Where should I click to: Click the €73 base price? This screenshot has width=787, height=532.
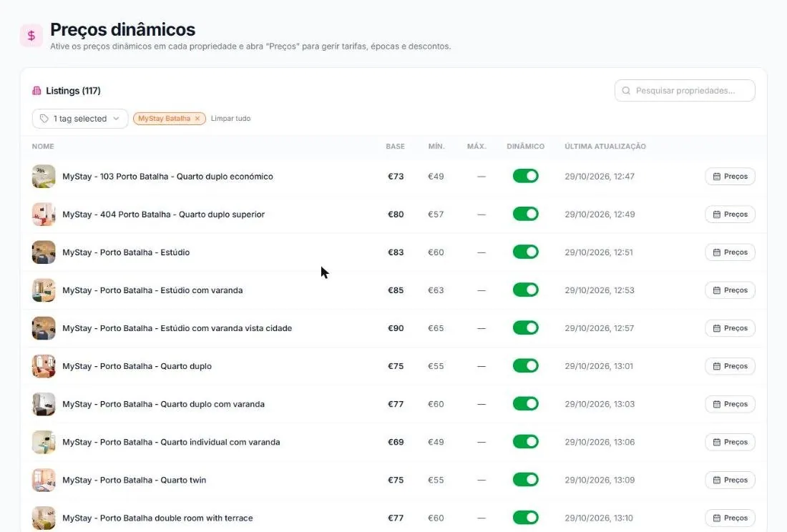396,177
